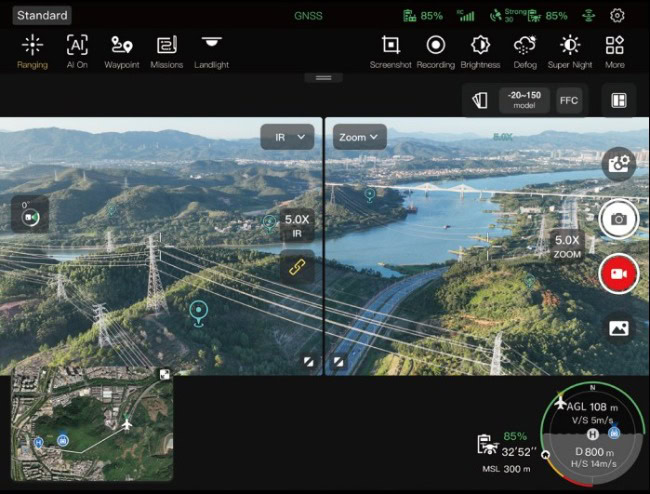Open thermal color palette icon
650x494 pixels.
480,100
